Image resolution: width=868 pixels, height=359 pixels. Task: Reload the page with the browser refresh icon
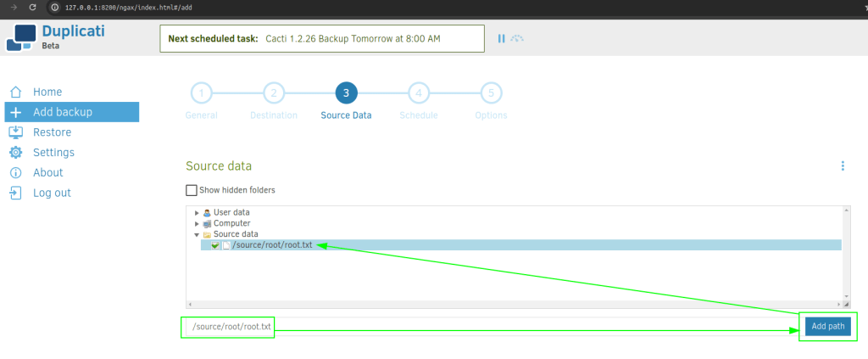[x=32, y=7]
